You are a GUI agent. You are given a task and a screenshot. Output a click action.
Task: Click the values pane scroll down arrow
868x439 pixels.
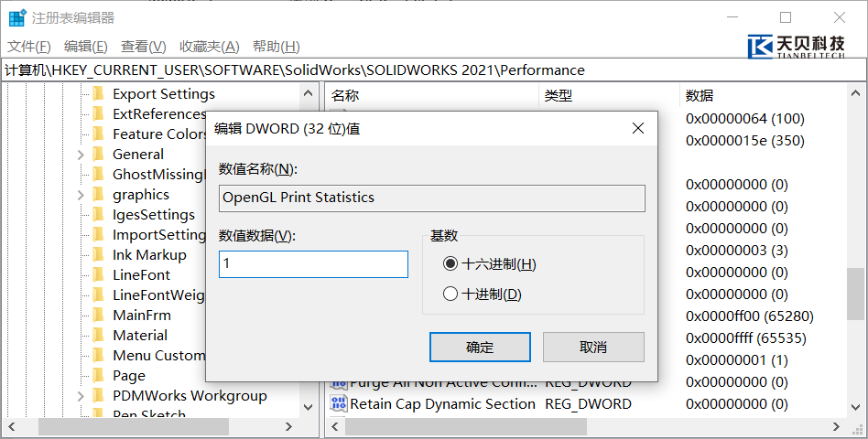coord(855,408)
